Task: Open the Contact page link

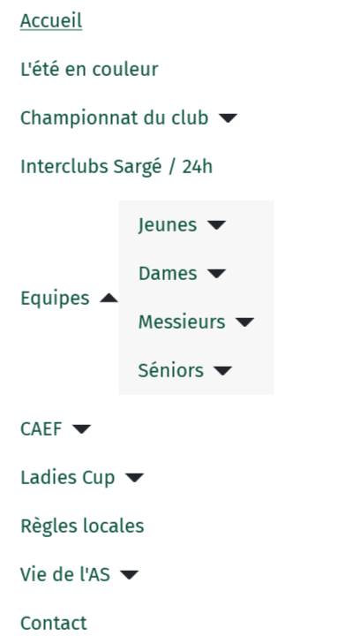Action: [x=54, y=623]
